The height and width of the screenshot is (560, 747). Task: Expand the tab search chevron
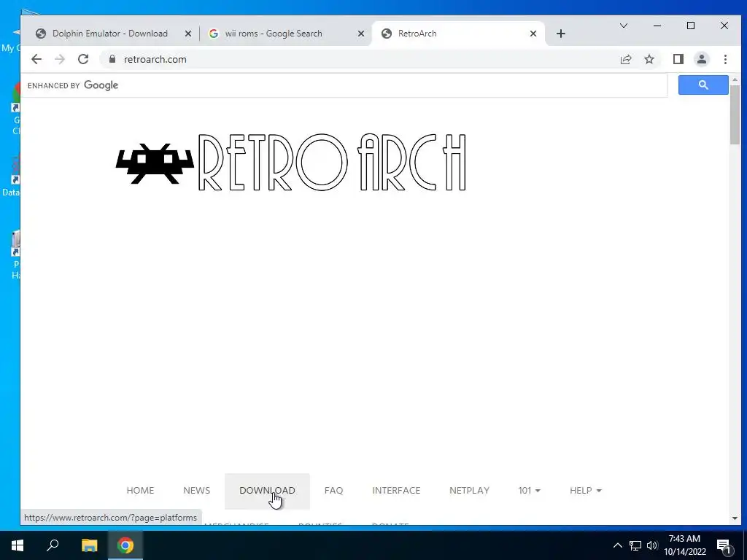623,26
